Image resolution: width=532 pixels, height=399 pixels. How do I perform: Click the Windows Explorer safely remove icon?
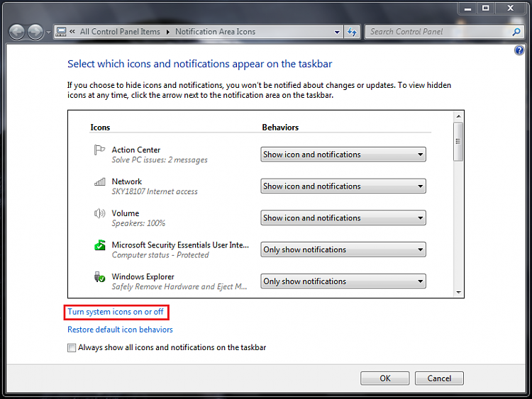tap(99, 277)
